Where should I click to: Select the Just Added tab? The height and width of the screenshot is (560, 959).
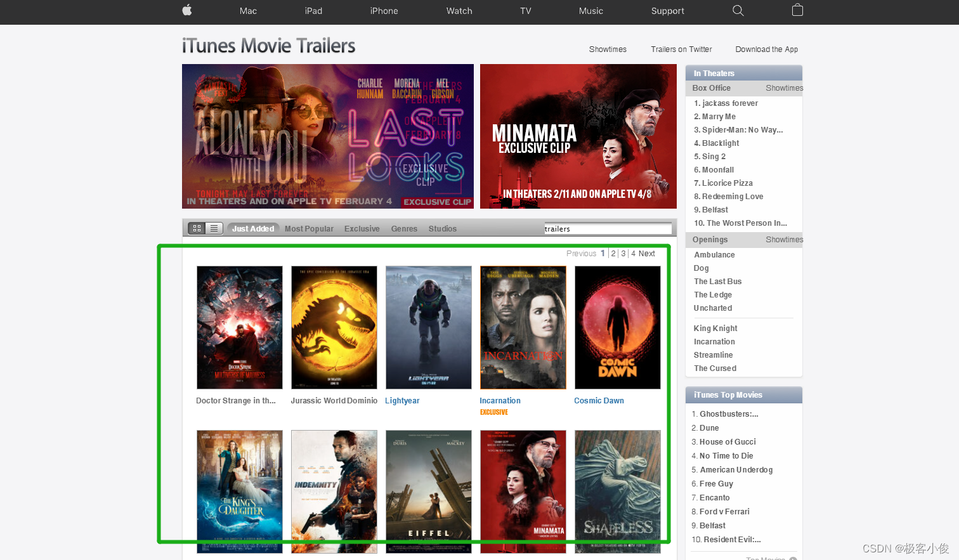pos(253,229)
